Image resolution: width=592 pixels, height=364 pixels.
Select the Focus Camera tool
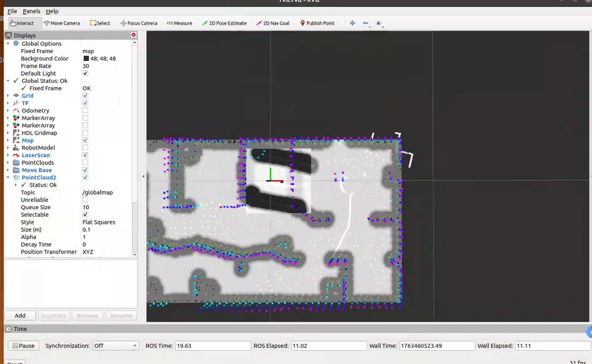point(138,23)
